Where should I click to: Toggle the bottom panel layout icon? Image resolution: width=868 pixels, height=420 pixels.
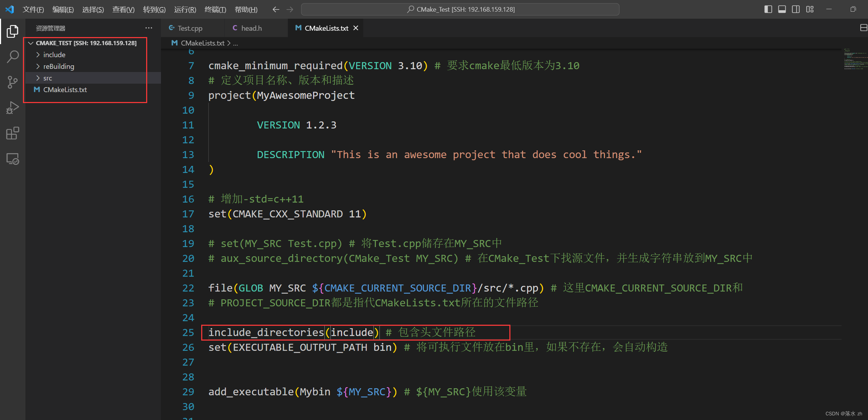point(782,9)
